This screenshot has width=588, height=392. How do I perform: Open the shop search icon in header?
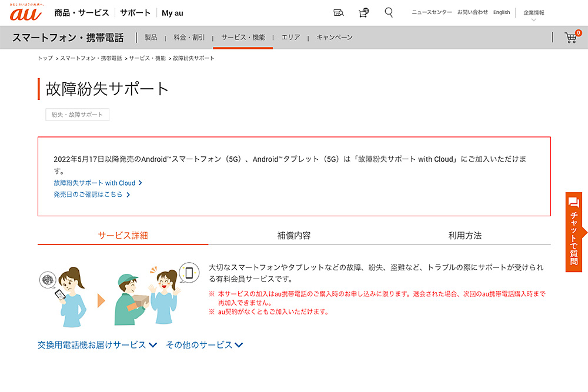coord(339,13)
